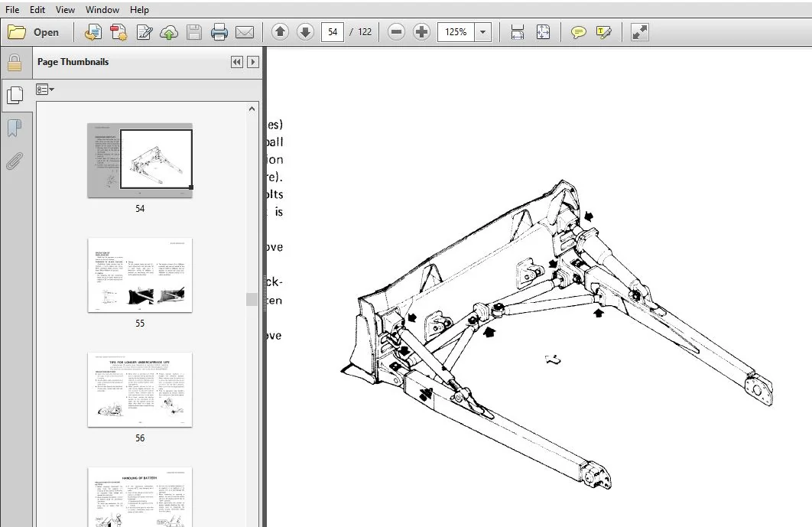This screenshot has width=812, height=527.
Task: Select the Handling of Battery page thumbnail
Action: pyautogui.click(x=140, y=497)
